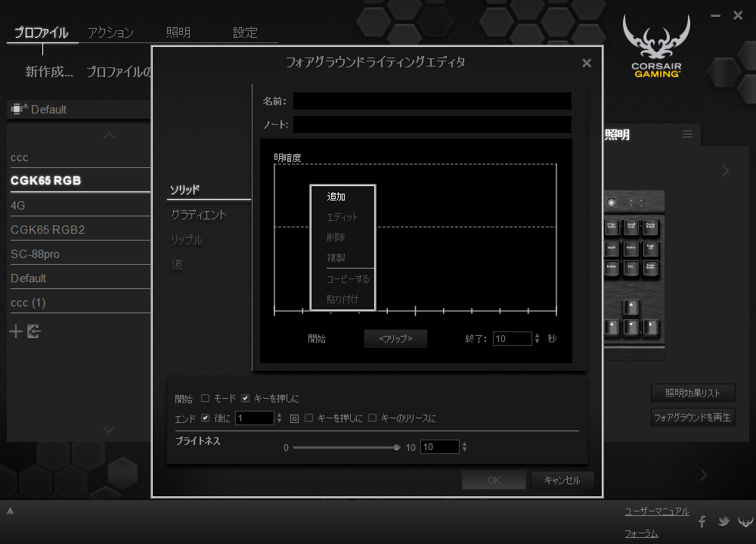Toggle the 後に end checkbox

[206, 418]
